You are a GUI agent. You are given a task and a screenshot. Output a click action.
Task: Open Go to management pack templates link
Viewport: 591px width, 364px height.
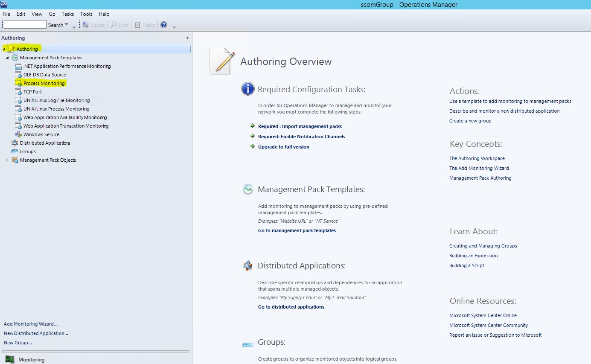coord(297,230)
